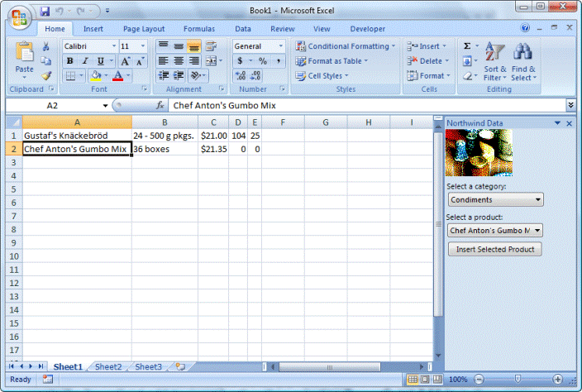
Task: Toggle Bottom Align button
Action: click(x=193, y=46)
